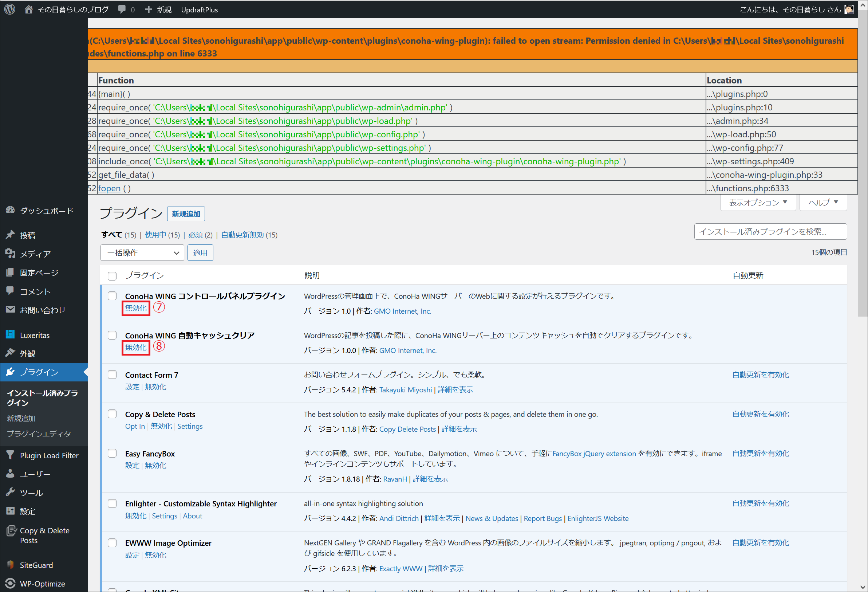Click the fopen link in the error table
The height and width of the screenshot is (592, 868).
110,188
